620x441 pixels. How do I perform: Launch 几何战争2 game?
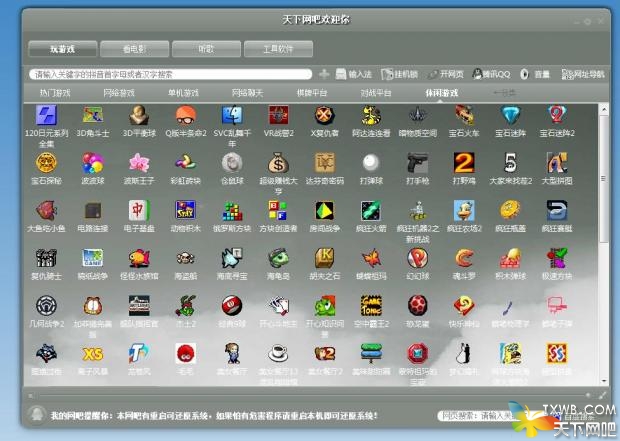pyautogui.click(x=46, y=306)
